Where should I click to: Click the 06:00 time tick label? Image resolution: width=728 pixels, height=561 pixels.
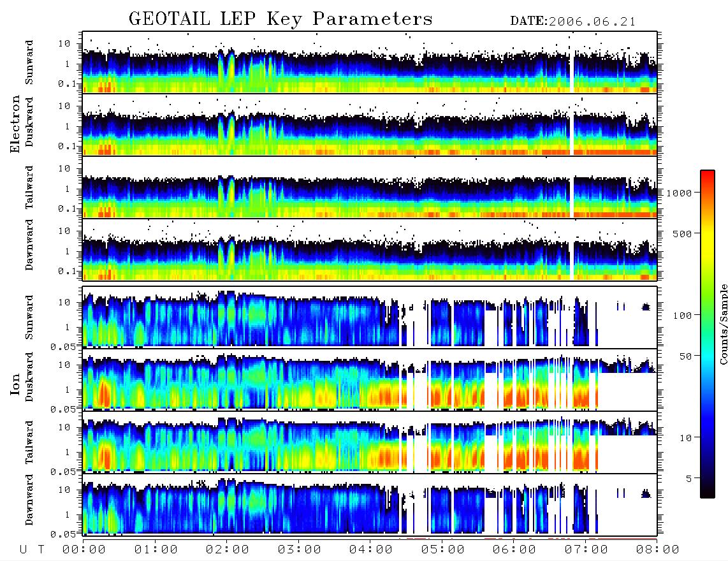click(x=514, y=550)
